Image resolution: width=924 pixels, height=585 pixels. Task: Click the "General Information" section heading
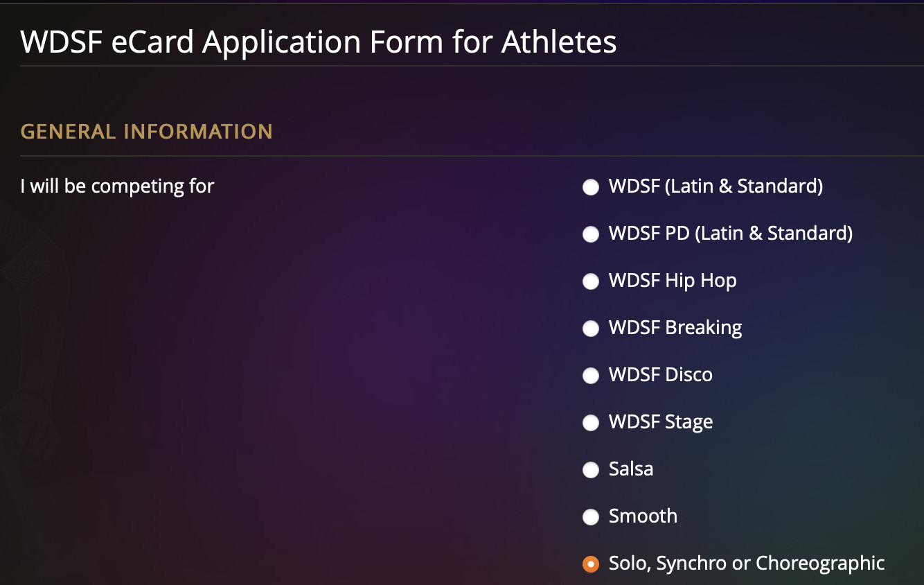tap(146, 132)
